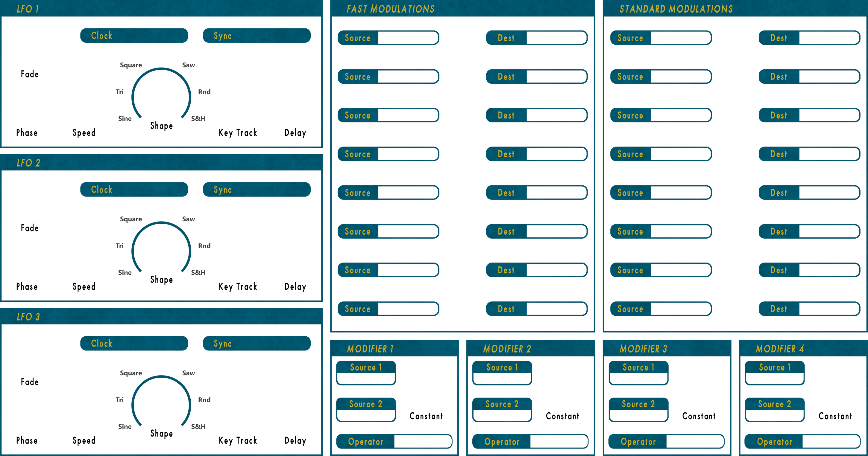Screen dimensions: 868x456
Task: Click the Fade label in LFO 1
Action: (30, 74)
